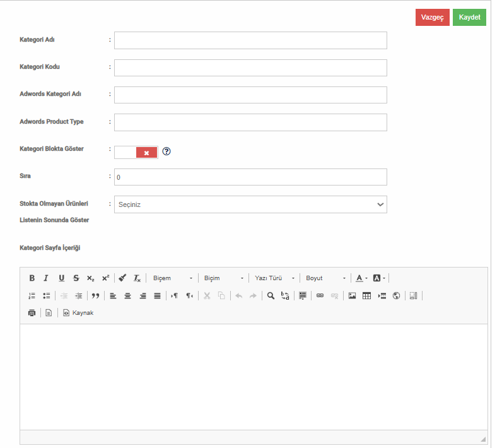Insert a table into the editor
The width and height of the screenshot is (502, 448).
tap(366, 295)
